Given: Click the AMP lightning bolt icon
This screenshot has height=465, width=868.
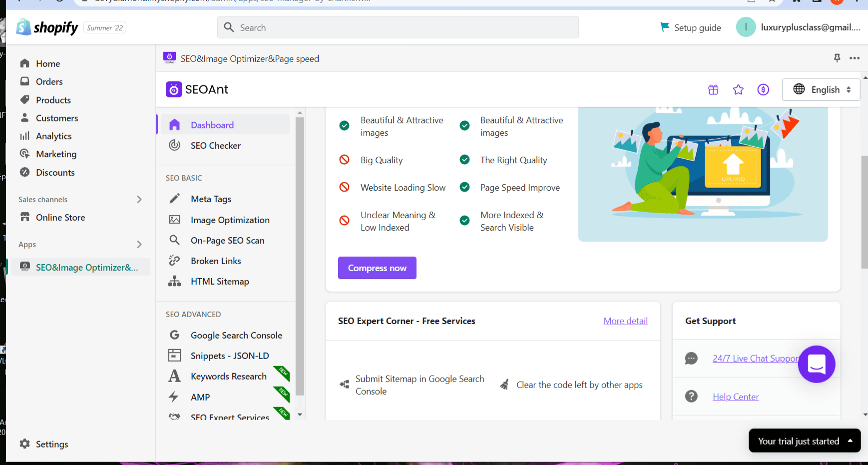Looking at the screenshot, I should click(174, 397).
